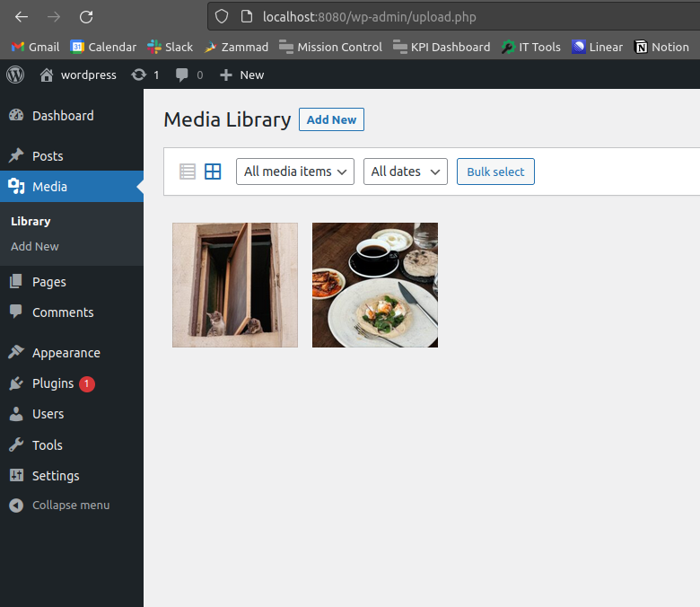700x607 pixels.
Task: Reload the page with the refresh icon
Action: tap(86, 17)
